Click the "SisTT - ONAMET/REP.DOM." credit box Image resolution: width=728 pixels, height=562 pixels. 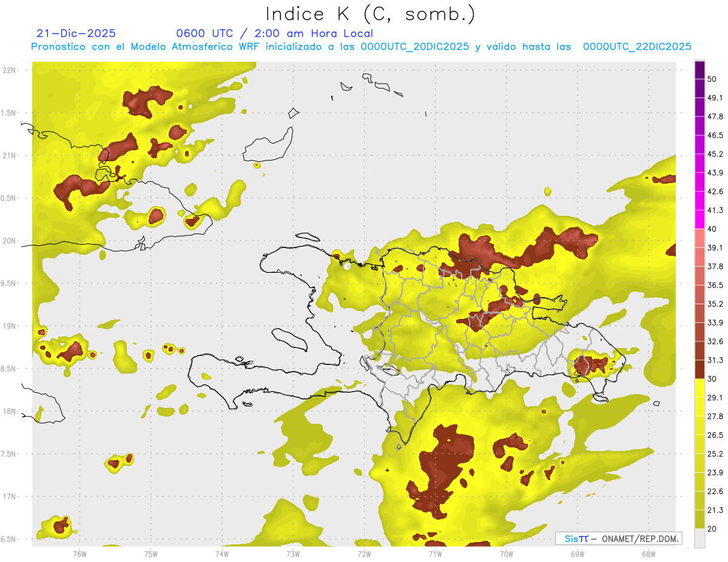click(x=618, y=538)
